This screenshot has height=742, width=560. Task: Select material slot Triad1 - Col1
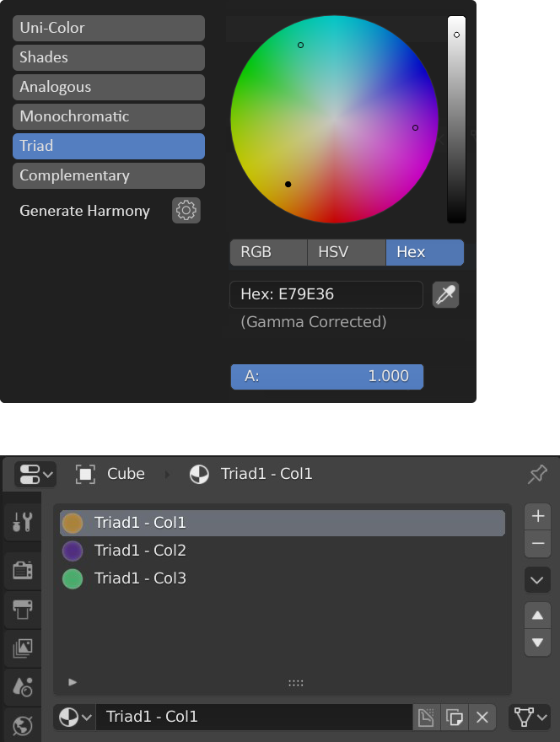pyautogui.click(x=283, y=523)
